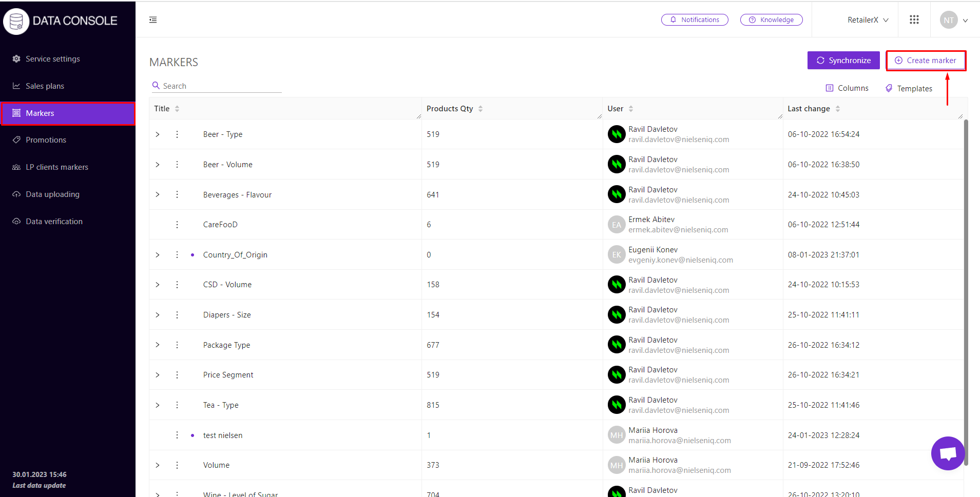Screen dimensions: 980x497
Task: Open the apps grid launcher
Action: pyautogui.click(x=914, y=20)
